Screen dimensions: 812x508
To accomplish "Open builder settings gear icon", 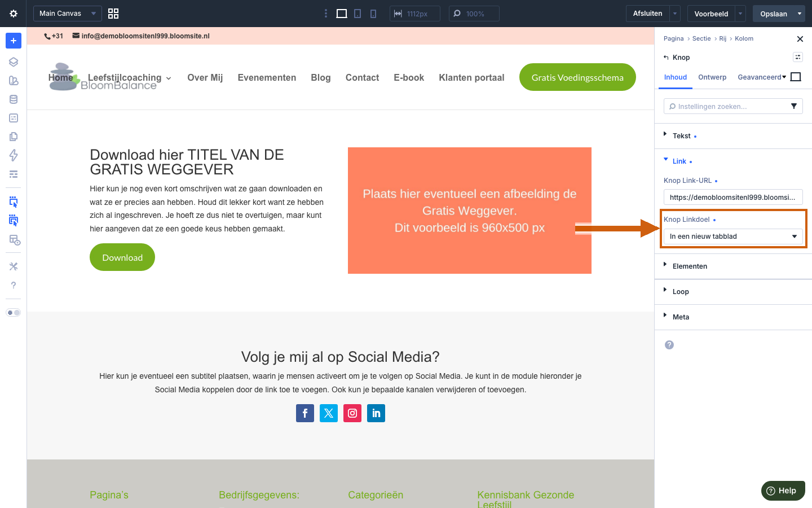I will (14, 14).
